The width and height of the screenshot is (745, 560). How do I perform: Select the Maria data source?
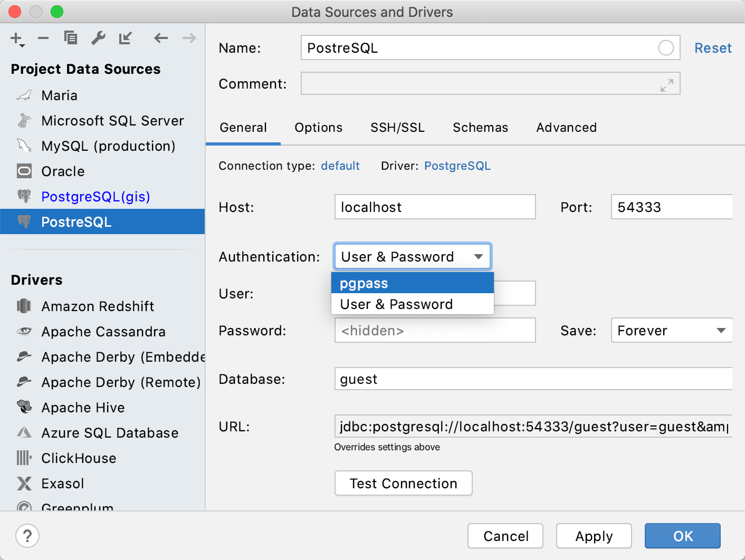coord(102,95)
